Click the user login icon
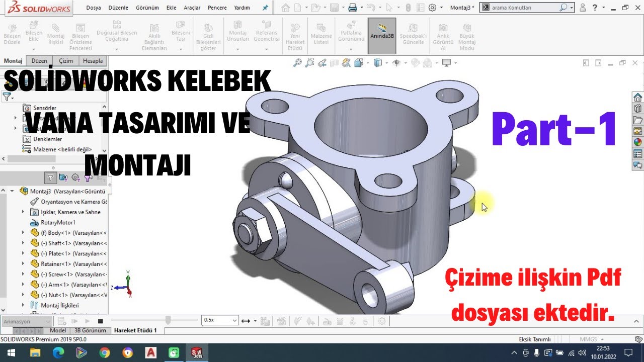This screenshot has height=362, width=644. click(583, 8)
